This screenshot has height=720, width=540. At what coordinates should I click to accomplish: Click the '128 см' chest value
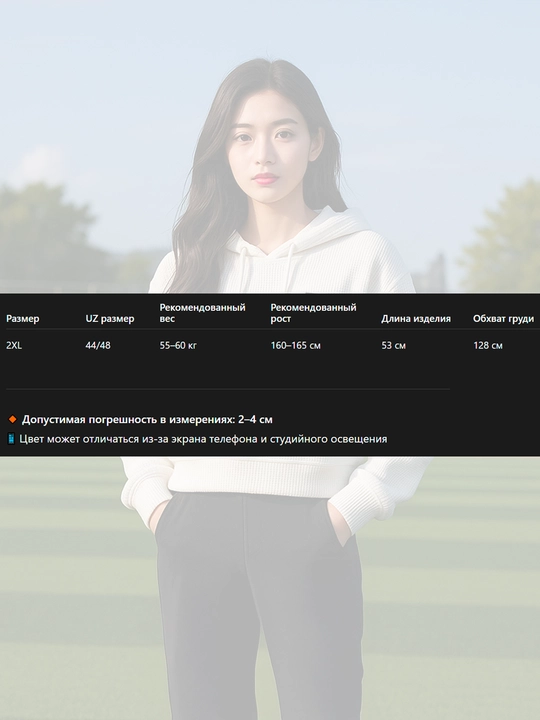(488, 345)
